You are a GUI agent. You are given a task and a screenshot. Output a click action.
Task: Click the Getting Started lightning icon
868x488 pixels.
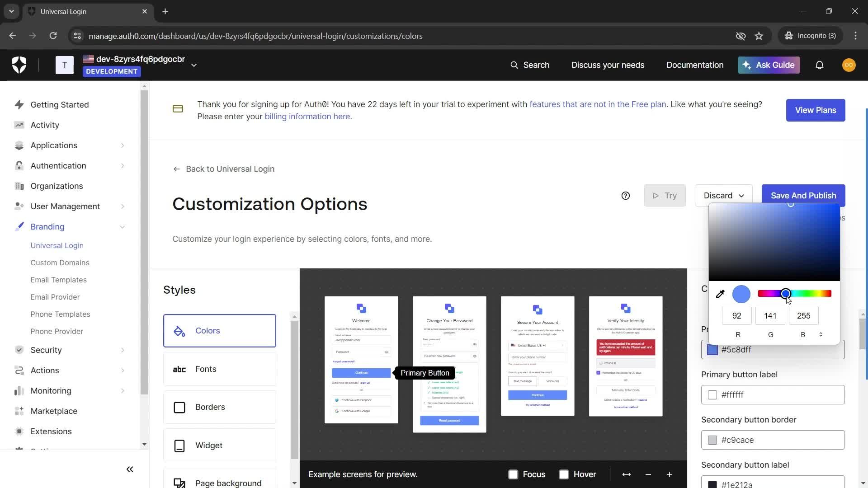[19, 105]
